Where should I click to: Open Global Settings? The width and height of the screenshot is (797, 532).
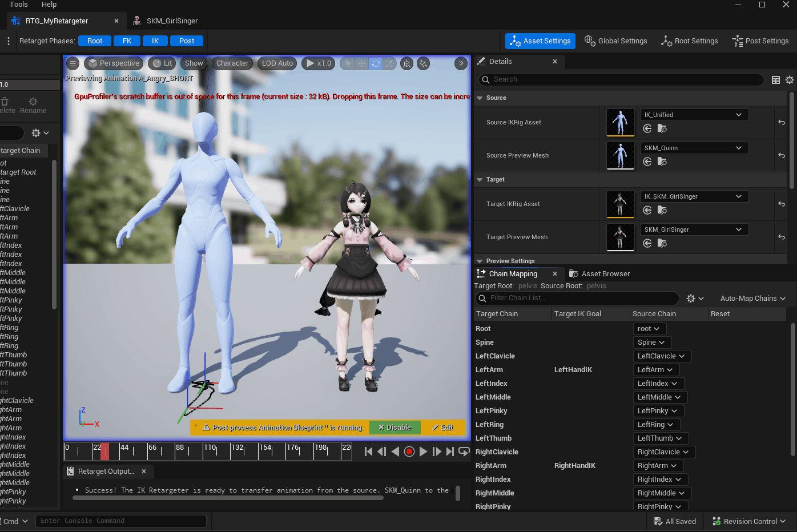pos(616,41)
